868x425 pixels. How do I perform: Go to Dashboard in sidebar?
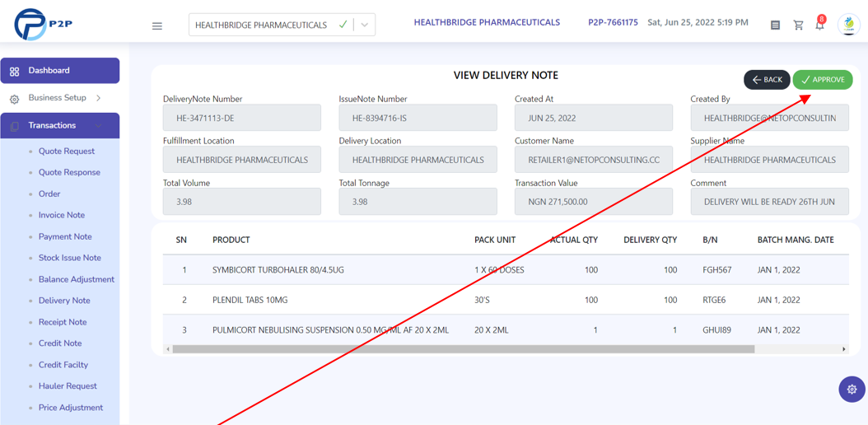tap(60, 71)
